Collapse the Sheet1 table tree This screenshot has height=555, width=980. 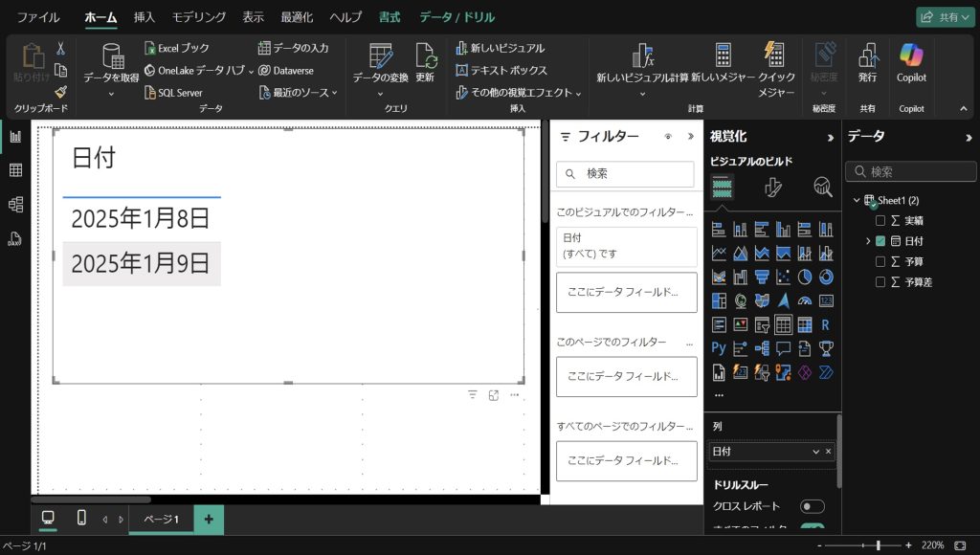[x=857, y=200]
